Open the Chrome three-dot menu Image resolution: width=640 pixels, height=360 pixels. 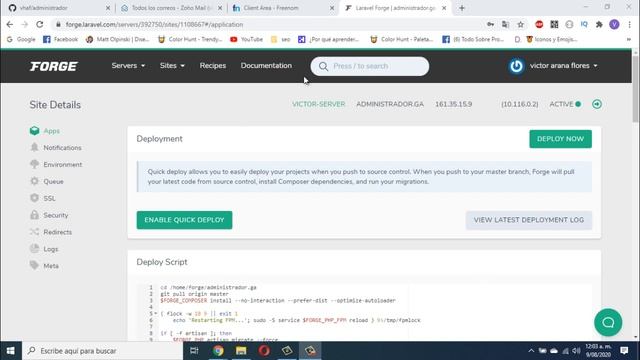(629, 24)
